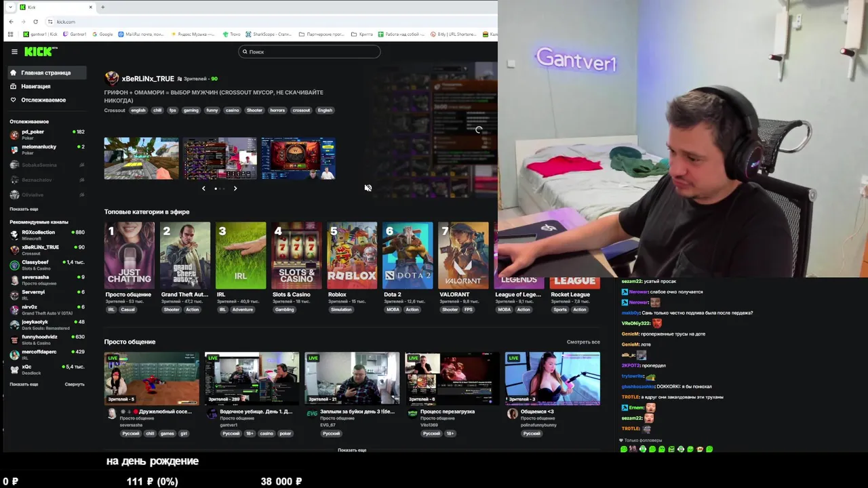Click the gaming tag on featured stream
The height and width of the screenshot is (488, 868).
pyautogui.click(x=191, y=110)
